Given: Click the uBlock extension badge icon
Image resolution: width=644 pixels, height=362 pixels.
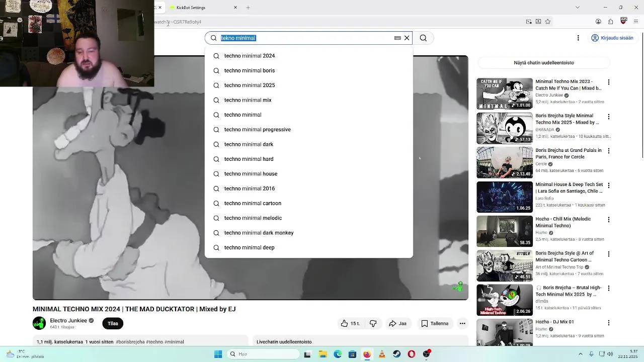Looking at the screenshot, I should pos(624,21).
